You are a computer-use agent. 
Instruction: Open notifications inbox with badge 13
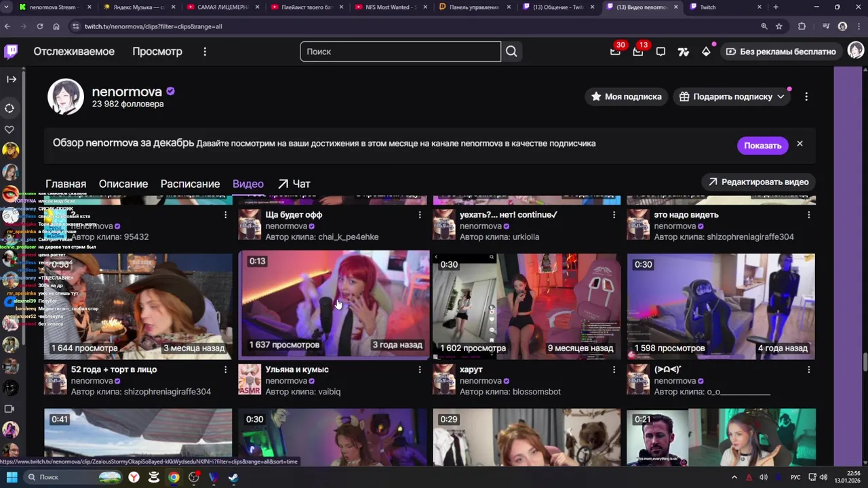click(x=638, y=52)
